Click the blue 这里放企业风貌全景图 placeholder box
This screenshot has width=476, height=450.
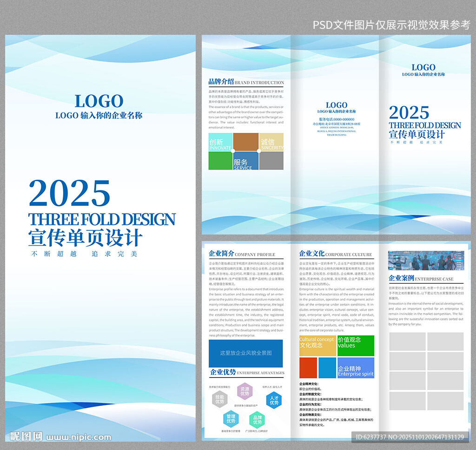(x=245, y=353)
